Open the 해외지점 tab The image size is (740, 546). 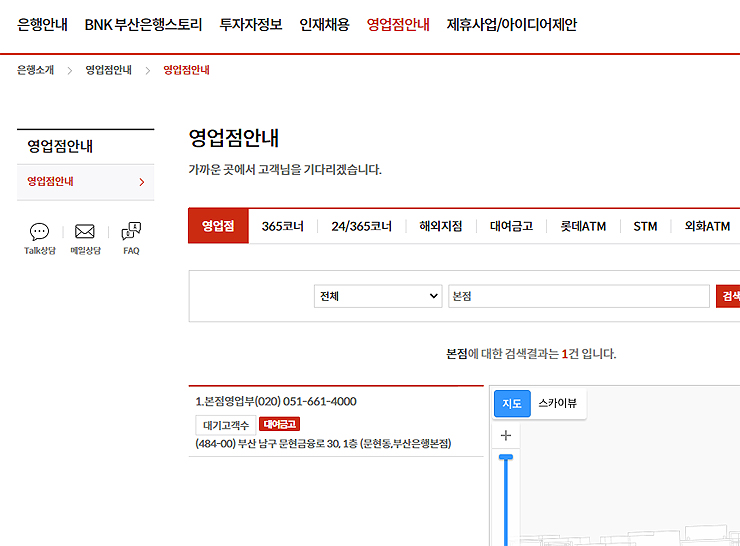point(441,227)
